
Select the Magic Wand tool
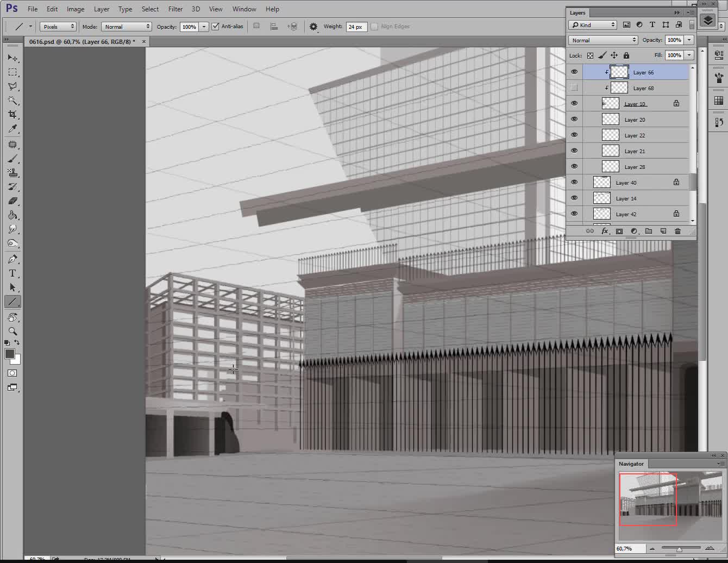[x=12, y=101]
